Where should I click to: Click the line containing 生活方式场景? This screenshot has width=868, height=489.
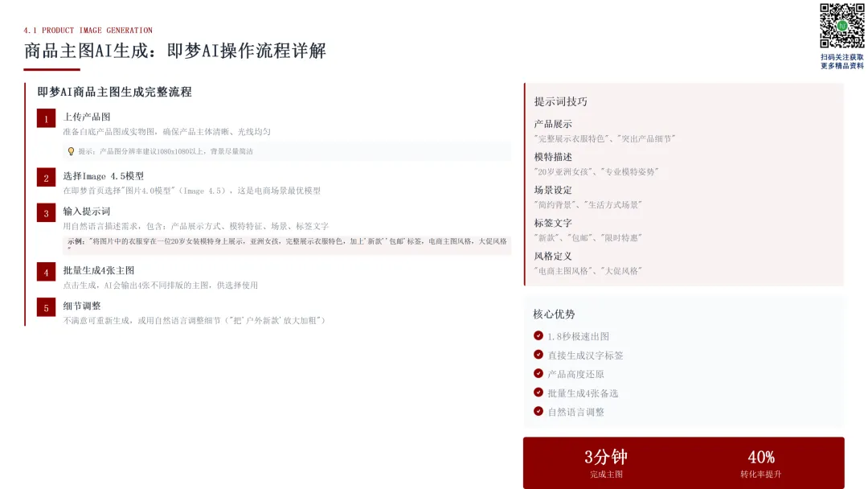(x=588, y=205)
